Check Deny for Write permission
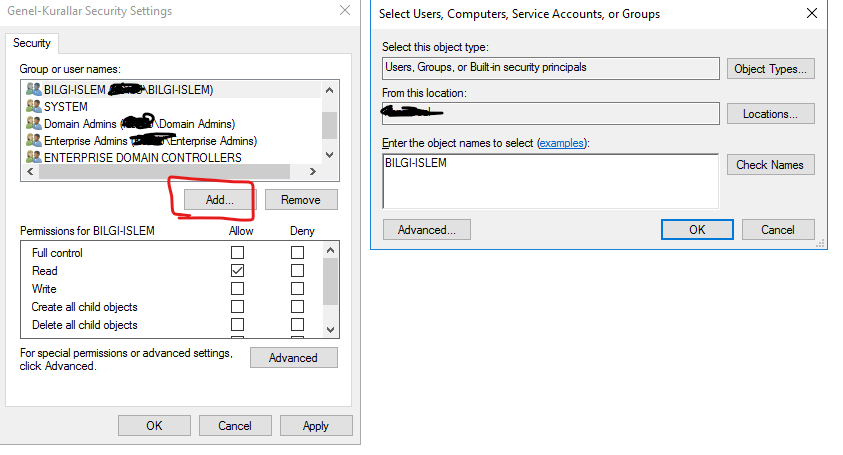Image resolution: width=843 pixels, height=455 pixels. (x=297, y=289)
